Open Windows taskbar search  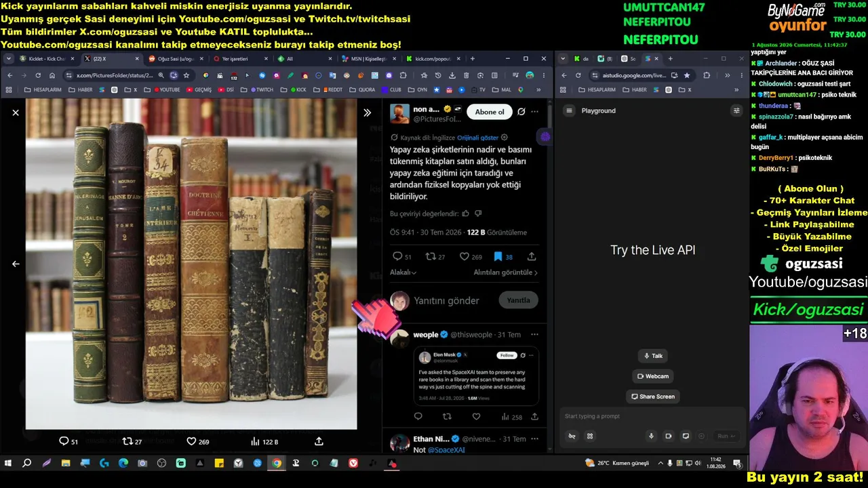coord(27,463)
